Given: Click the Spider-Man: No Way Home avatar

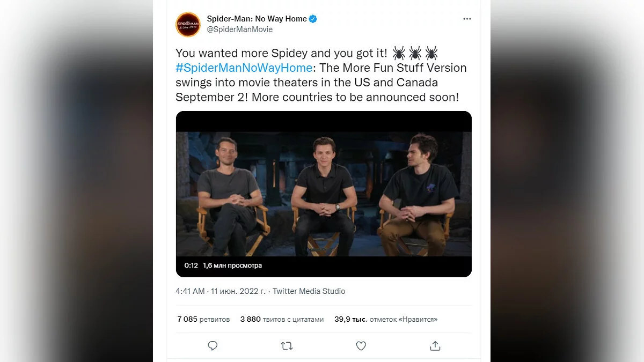Looking at the screenshot, I should point(188,25).
